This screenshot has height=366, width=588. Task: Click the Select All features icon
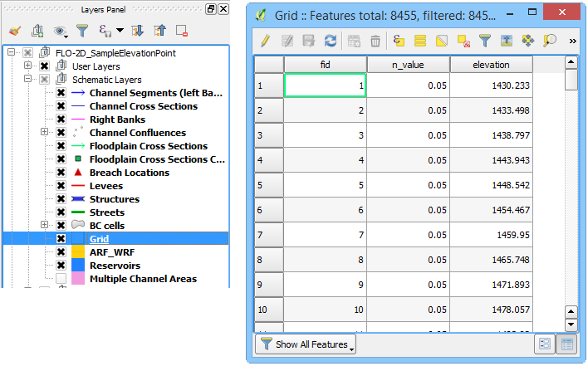point(420,40)
